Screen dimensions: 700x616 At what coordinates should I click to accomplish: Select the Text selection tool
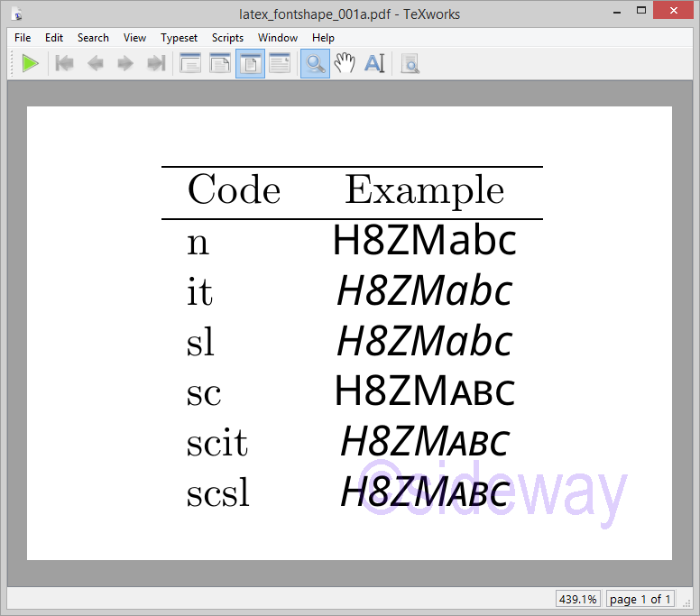pos(374,63)
